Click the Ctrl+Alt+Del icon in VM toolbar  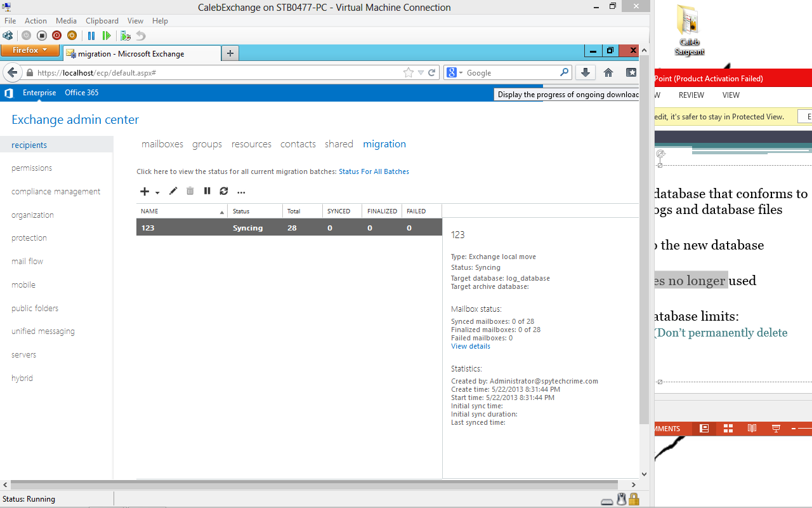(8, 36)
